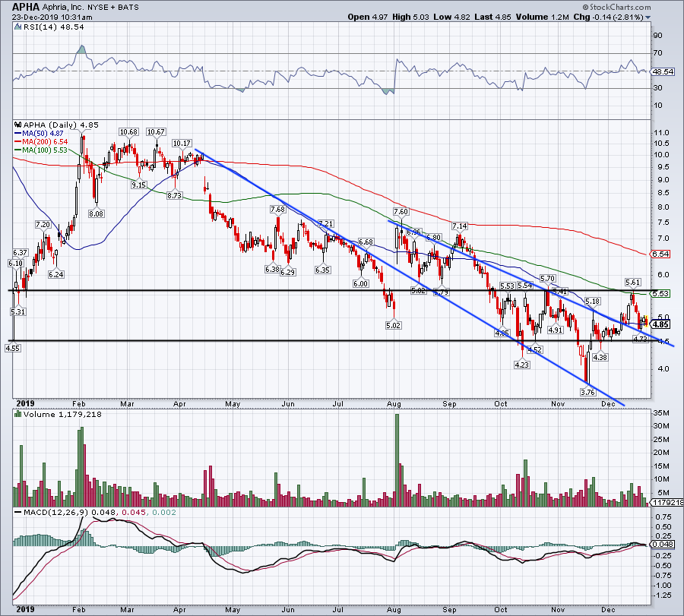This screenshot has width=684, height=616.
Task: Click the 4.55 January low label
Action: pyautogui.click(x=13, y=348)
